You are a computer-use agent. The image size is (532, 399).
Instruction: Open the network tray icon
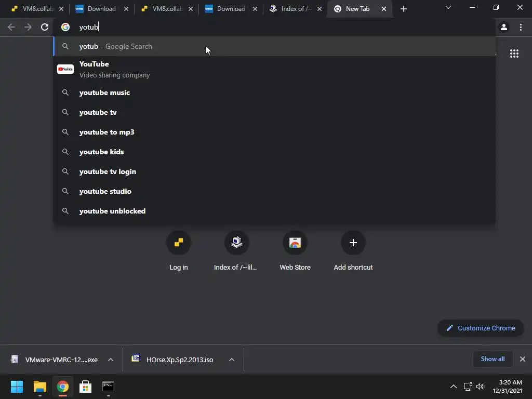(x=468, y=387)
